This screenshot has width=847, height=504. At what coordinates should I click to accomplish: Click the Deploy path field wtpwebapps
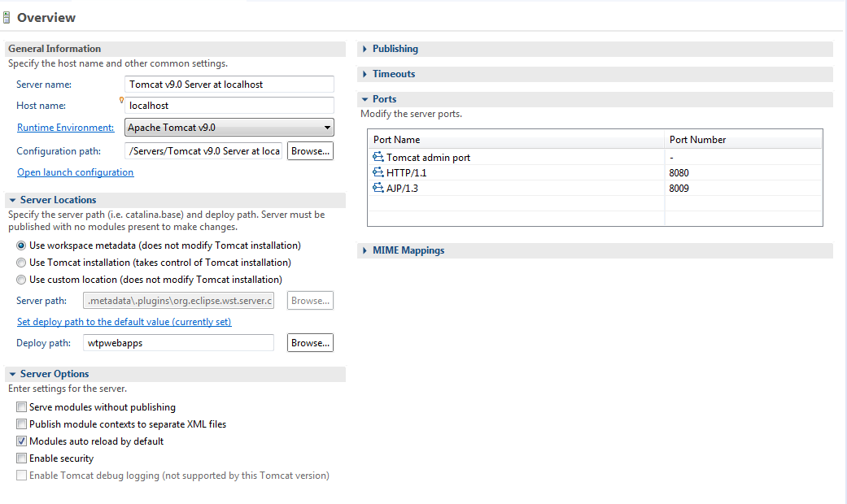tap(178, 343)
